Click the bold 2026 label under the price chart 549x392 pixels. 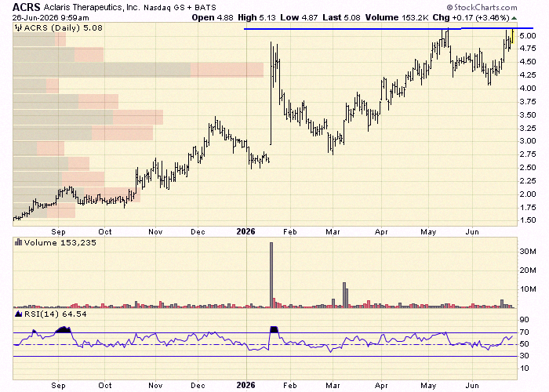pyautogui.click(x=245, y=232)
